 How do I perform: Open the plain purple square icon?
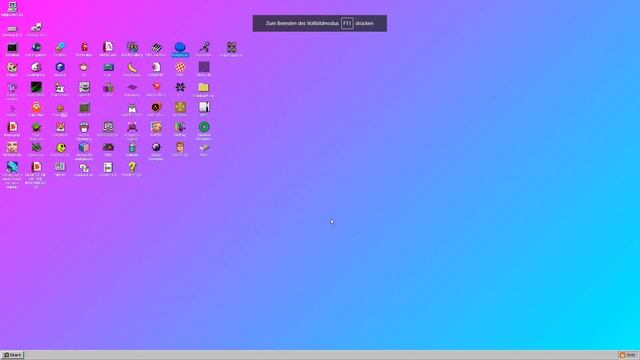click(204, 67)
